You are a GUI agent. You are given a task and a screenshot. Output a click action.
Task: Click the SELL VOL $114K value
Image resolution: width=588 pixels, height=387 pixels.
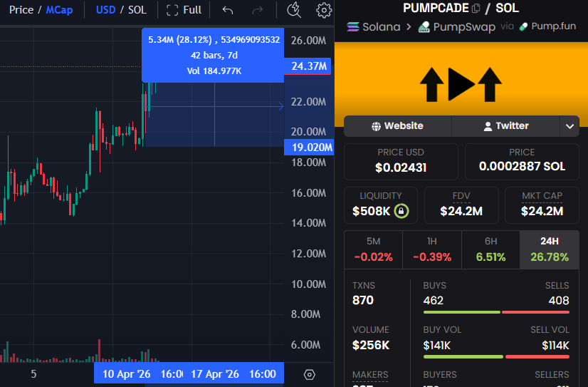pyautogui.click(x=555, y=346)
